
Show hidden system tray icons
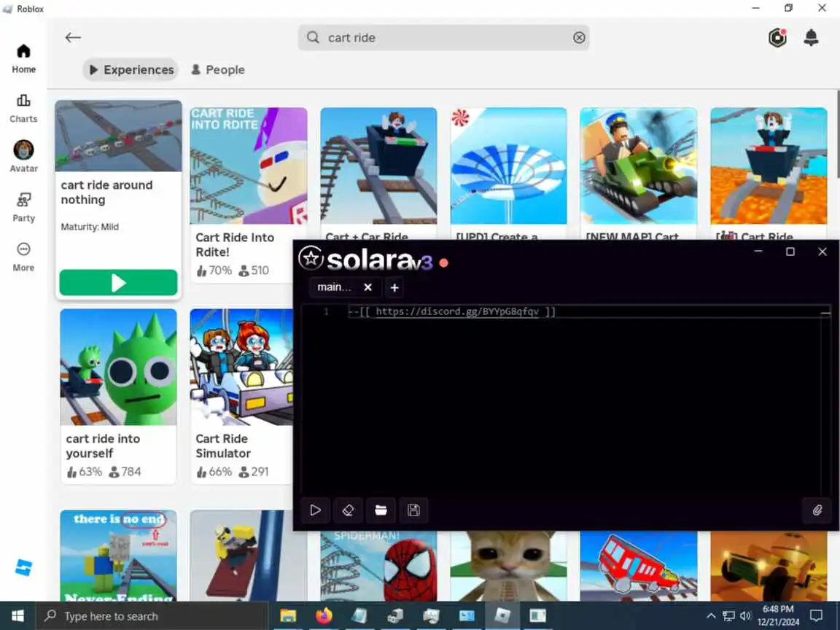pos(711,616)
